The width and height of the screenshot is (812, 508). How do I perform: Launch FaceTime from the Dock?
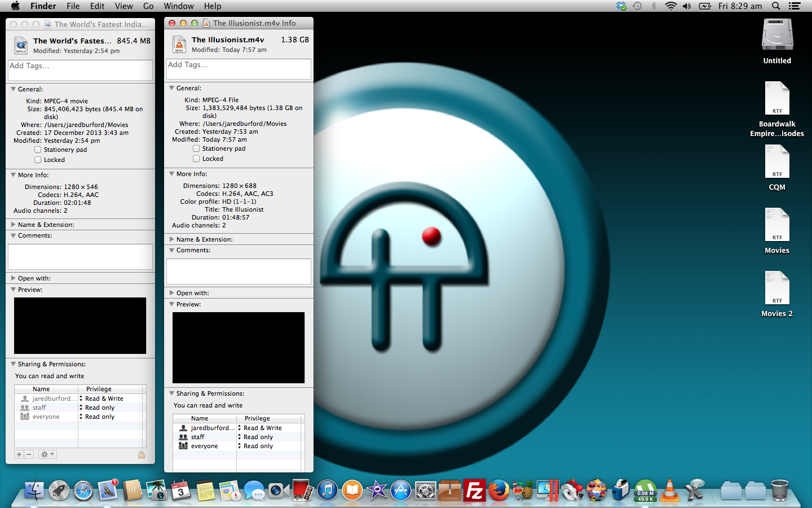pos(278,490)
